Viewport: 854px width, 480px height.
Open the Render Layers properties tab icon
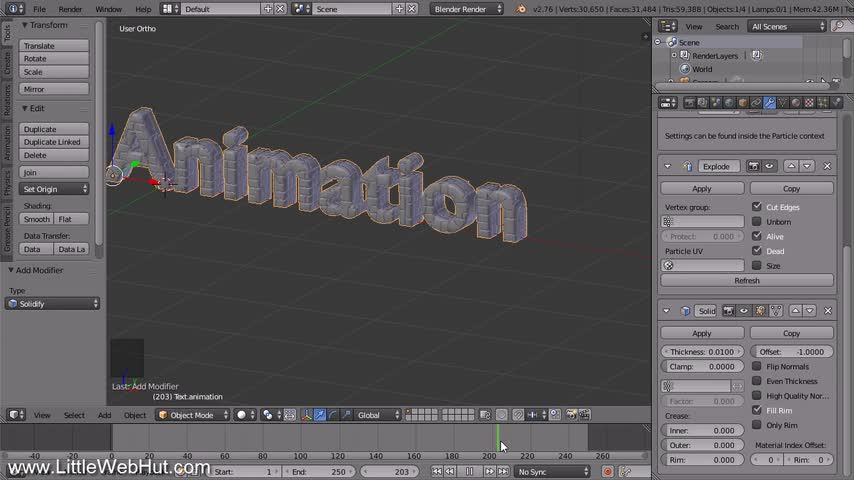point(703,102)
